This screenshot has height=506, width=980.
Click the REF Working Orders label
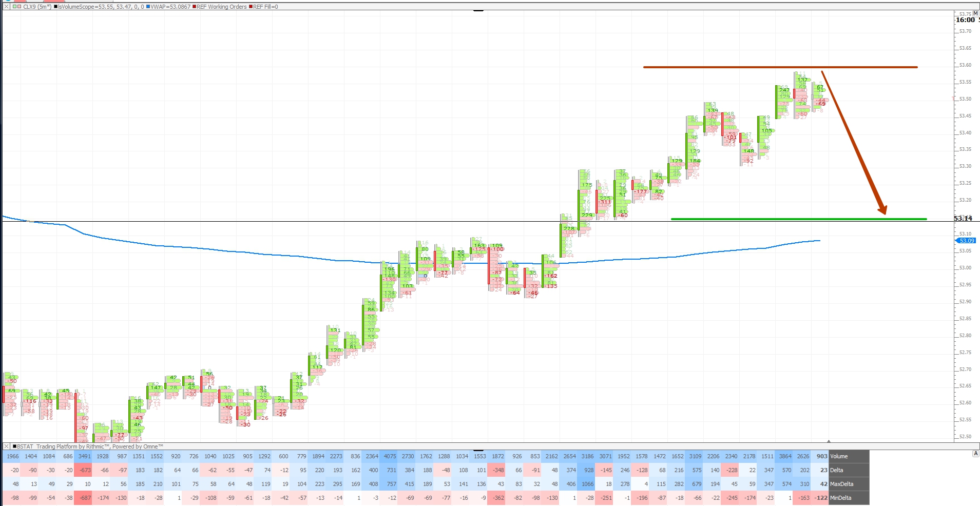tap(222, 7)
